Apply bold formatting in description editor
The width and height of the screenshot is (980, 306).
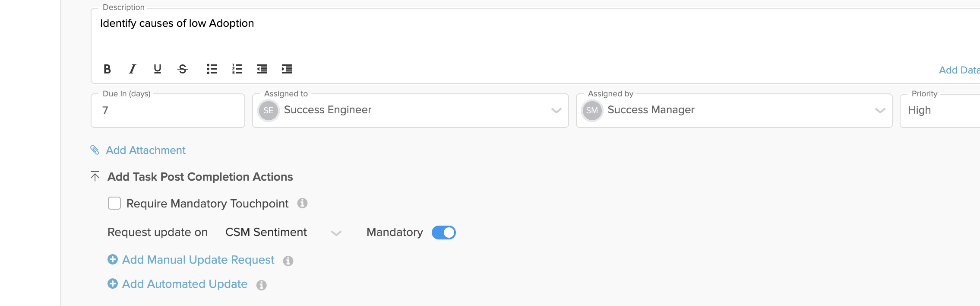pyautogui.click(x=107, y=69)
